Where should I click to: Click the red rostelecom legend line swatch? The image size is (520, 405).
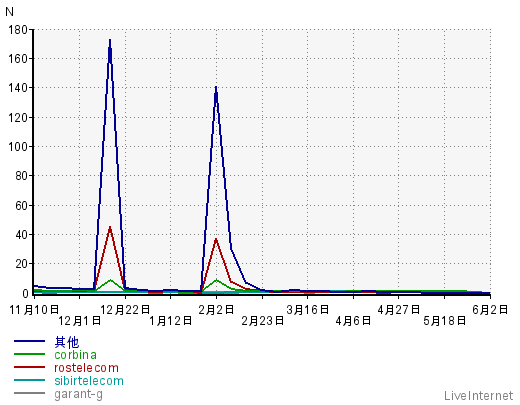(x=29, y=367)
